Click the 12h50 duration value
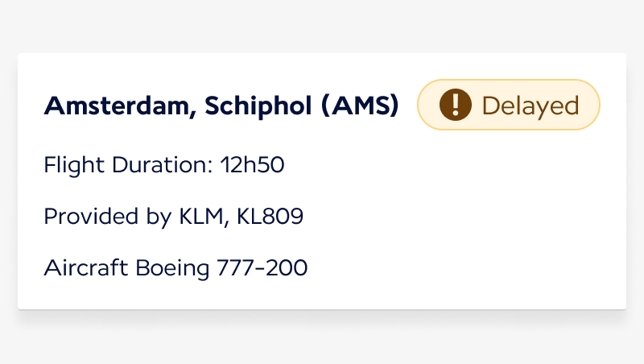644x364 pixels. (252, 165)
